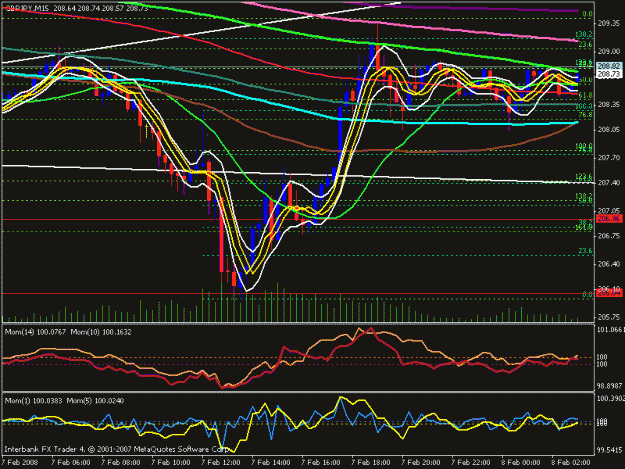Click the 101.0661 momentum scale value
The width and height of the screenshot is (625, 469).
[x=610, y=329]
